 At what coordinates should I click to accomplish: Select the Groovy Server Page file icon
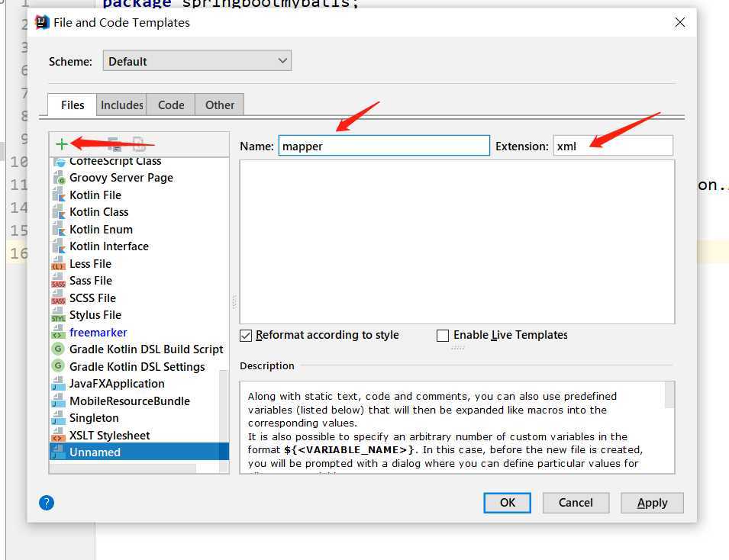[59, 178]
